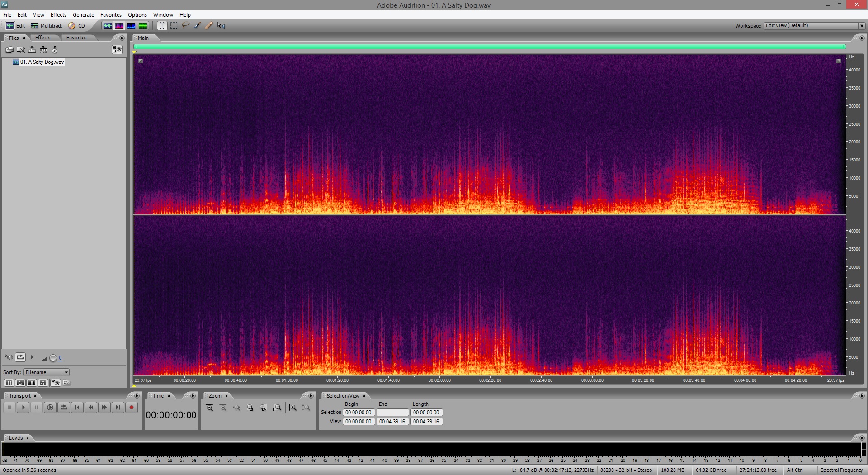Click the Close File icon
The height and width of the screenshot is (475, 868).
[x=21, y=50]
